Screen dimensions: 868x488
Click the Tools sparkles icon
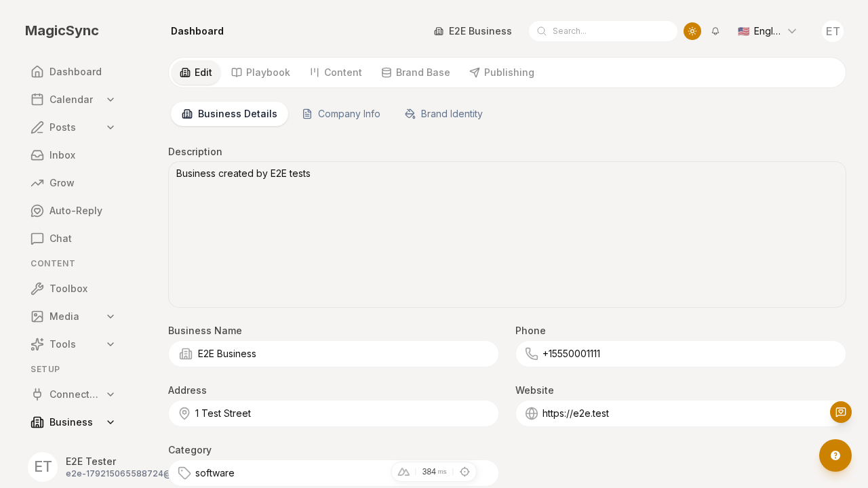click(37, 344)
